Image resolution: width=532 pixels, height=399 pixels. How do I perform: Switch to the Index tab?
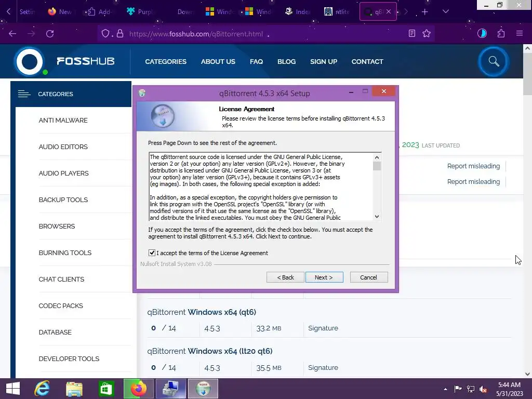pyautogui.click(x=297, y=12)
